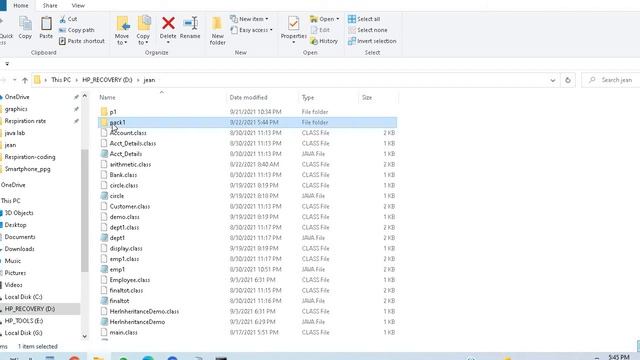Select Smartphone_ppg in navigation pane

point(27,169)
